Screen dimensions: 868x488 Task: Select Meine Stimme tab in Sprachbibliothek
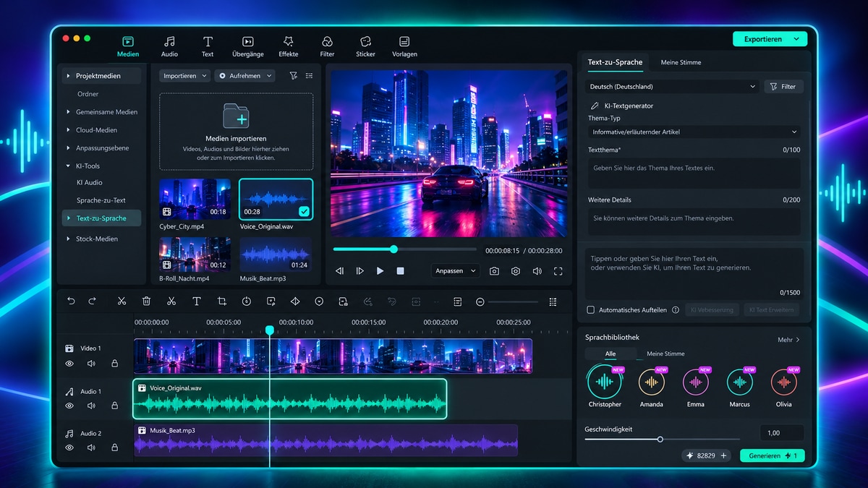pos(665,354)
